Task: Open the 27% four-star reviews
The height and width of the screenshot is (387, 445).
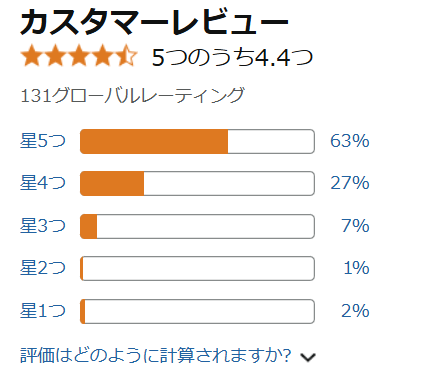Action: 350,183
